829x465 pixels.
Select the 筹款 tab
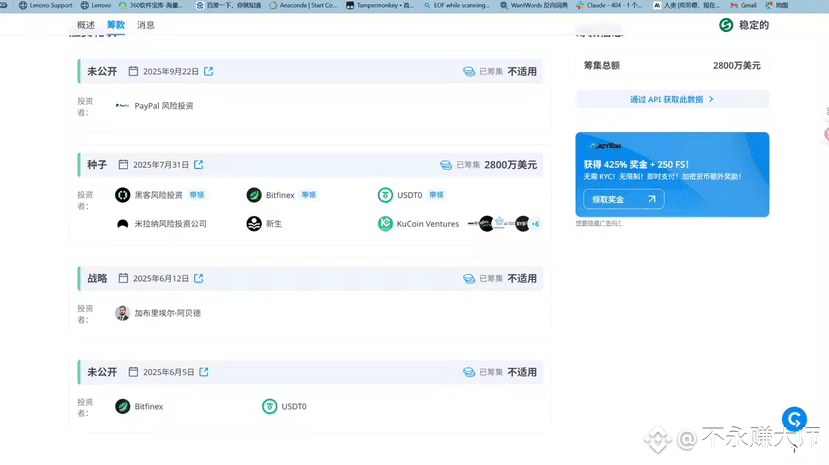116,25
